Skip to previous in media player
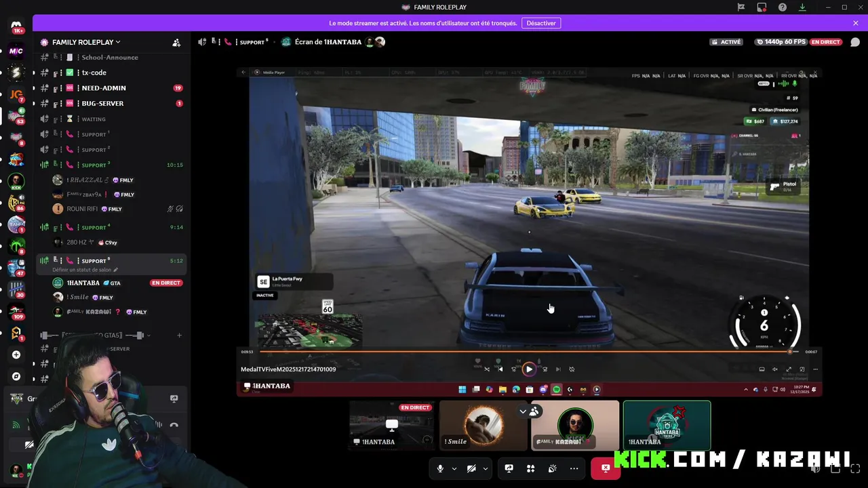Screen dimensions: 868x488 tap(500, 369)
